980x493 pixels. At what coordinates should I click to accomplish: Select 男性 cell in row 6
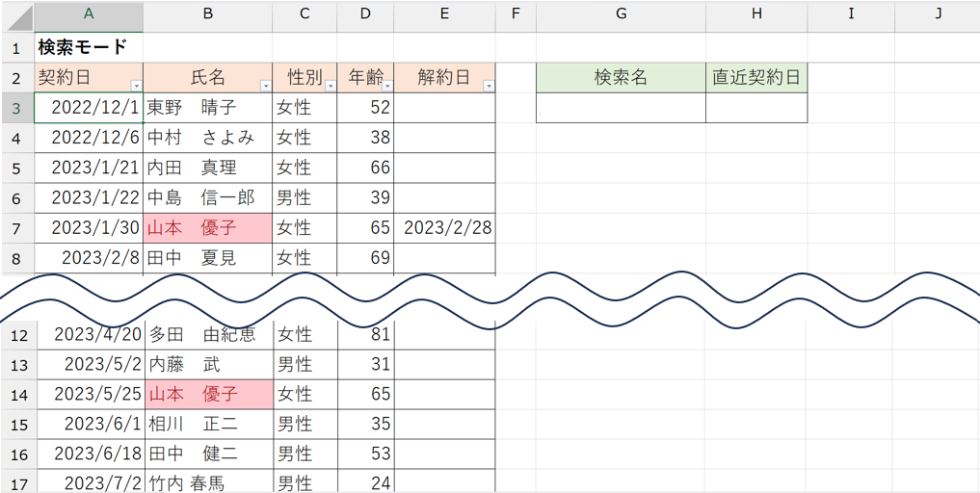pyautogui.click(x=305, y=198)
